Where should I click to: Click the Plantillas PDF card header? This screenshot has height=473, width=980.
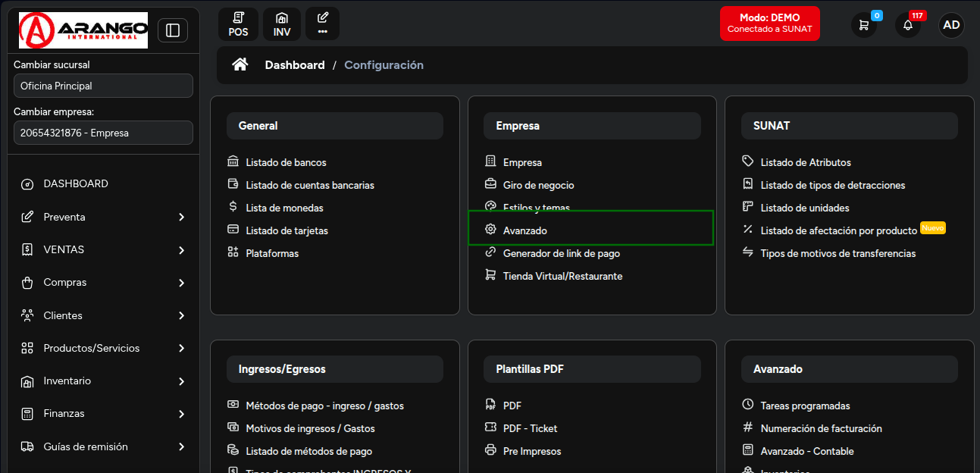pyautogui.click(x=592, y=369)
